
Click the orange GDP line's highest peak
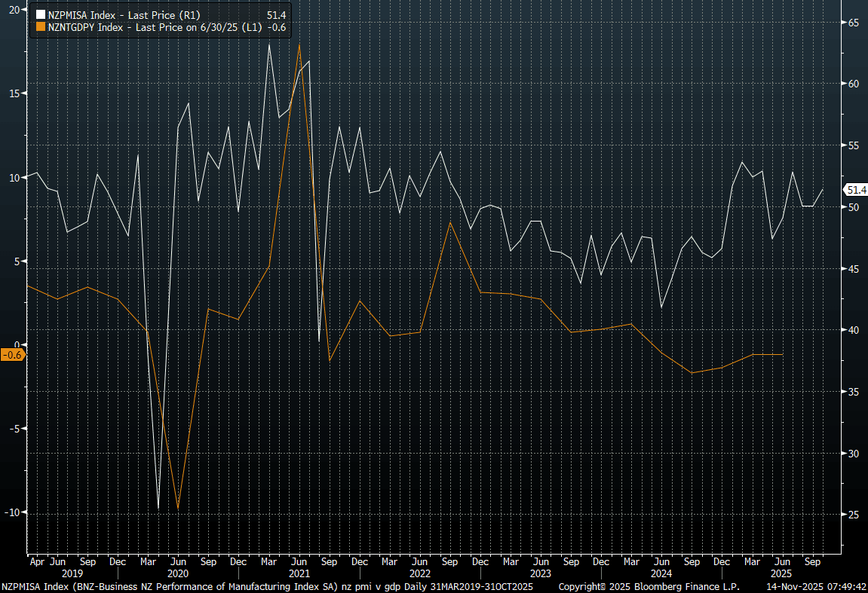tap(299, 44)
